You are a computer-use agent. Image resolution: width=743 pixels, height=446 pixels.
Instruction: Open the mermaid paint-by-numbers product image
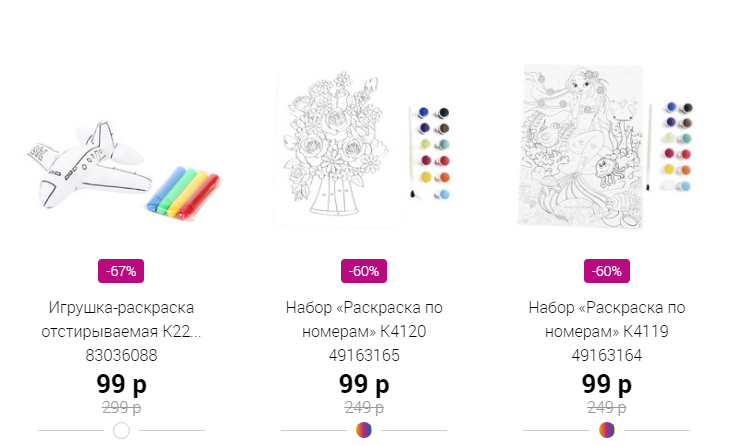(606, 148)
